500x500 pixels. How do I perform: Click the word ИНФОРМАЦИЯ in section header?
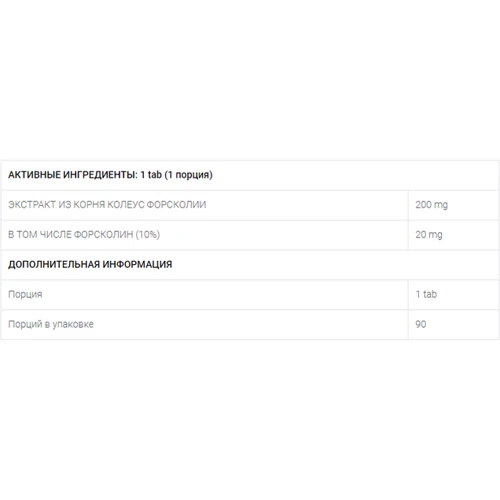(x=137, y=264)
